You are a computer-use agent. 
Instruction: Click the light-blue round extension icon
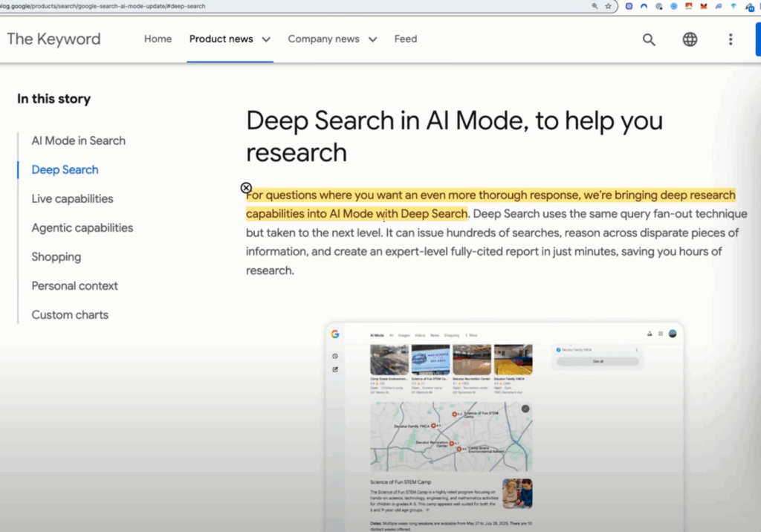pos(673,6)
